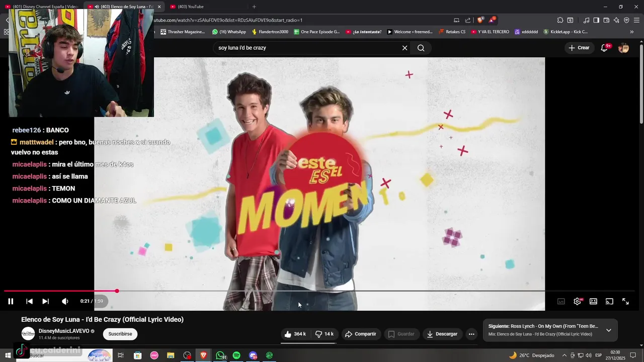Open the Brave media playlist music icon
Viewport: 644px width, 362px height.
pyautogui.click(x=586, y=20)
